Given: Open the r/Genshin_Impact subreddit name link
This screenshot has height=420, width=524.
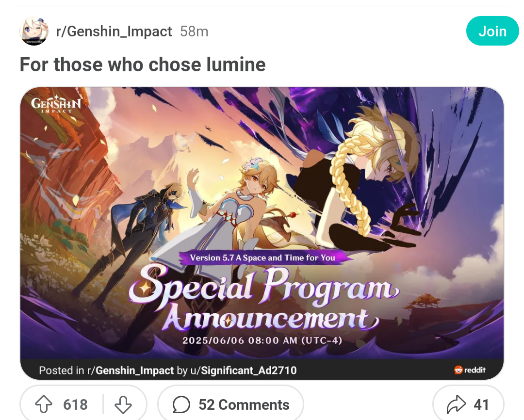Looking at the screenshot, I should (114, 32).
